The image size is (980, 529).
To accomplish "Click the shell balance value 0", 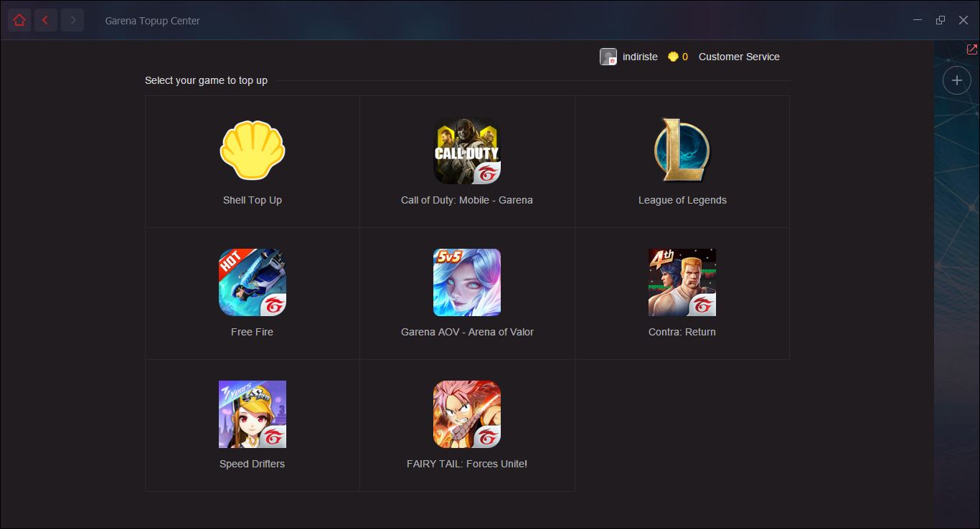I will click(685, 57).
